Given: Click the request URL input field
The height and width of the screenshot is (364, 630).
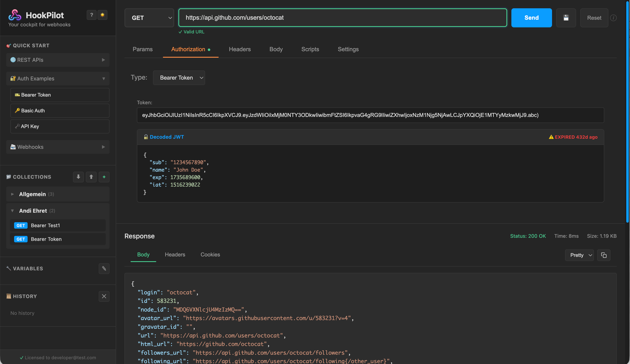Looking at the screenshot, I should pyautogui.click(x=343, y=18).
